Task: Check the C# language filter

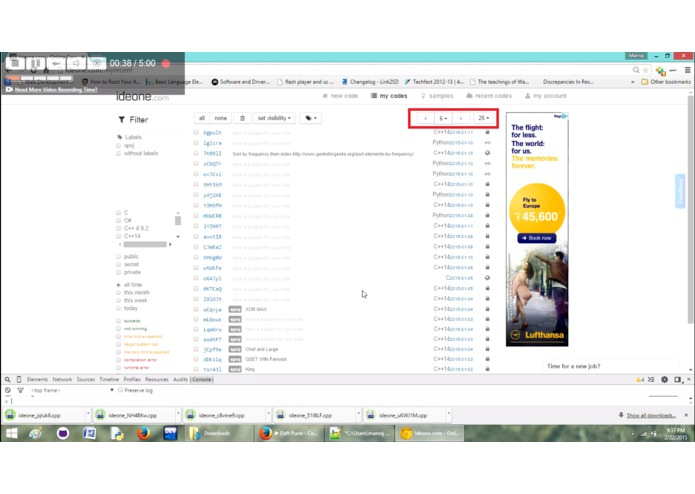Action: (118, 220)
